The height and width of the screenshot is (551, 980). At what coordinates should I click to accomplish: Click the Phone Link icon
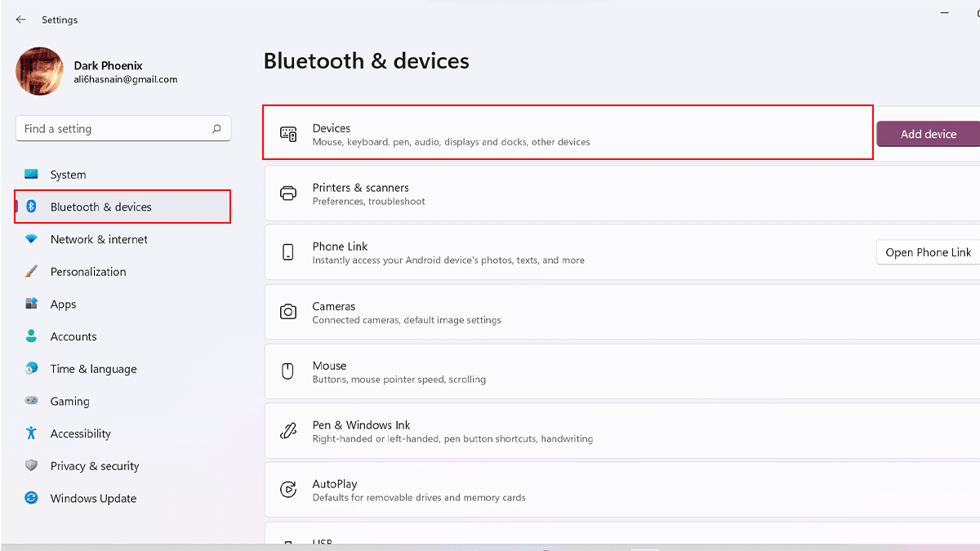tap(287, 252)
